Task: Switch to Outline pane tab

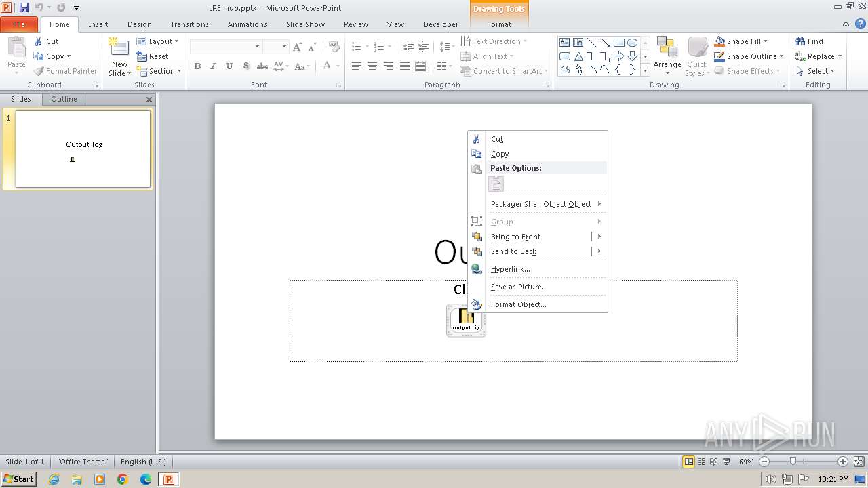Action: pos(64,99)
